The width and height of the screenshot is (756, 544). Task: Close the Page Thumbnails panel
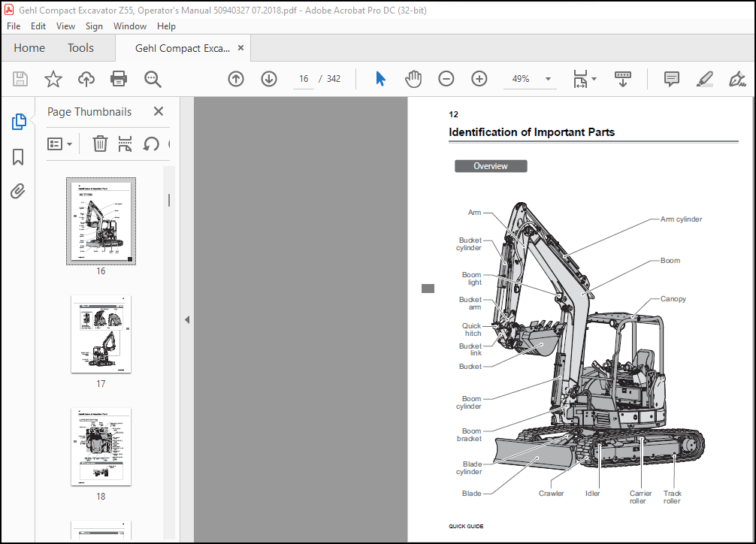[158, 111]
